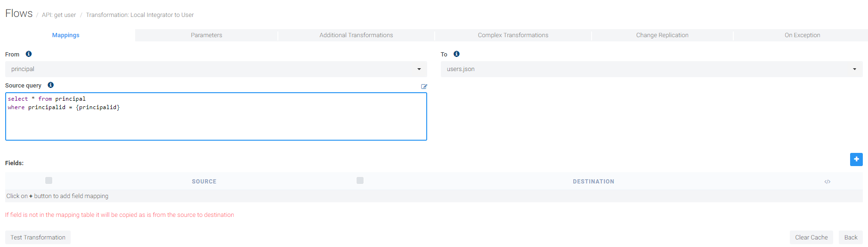868x247 pixels.
Task: Click the code icon in fields header
Action: pyautogui.click(x=827, y=182)
